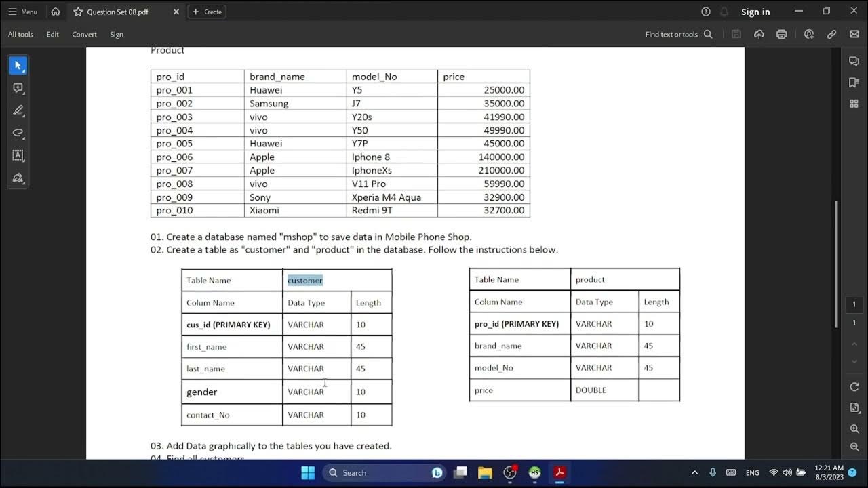
Task: Send file by email icon
Action: pos(854,34)
